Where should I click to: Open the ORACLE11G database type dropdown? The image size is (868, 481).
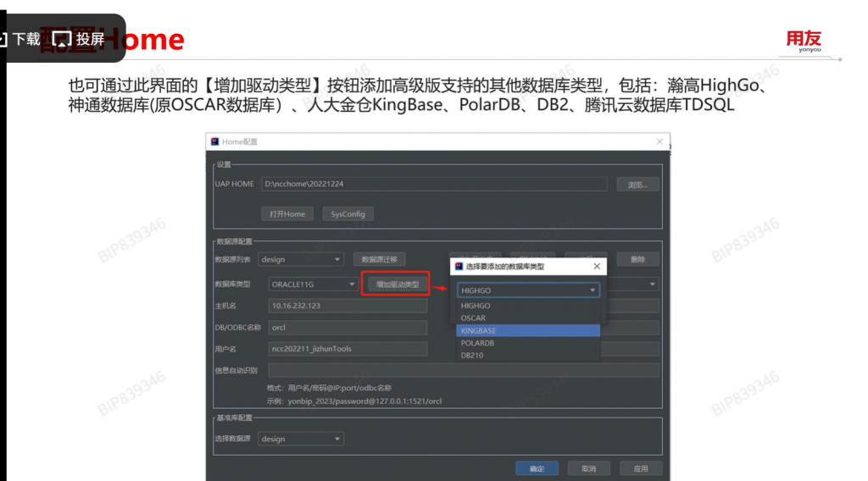tap(352, 285)
